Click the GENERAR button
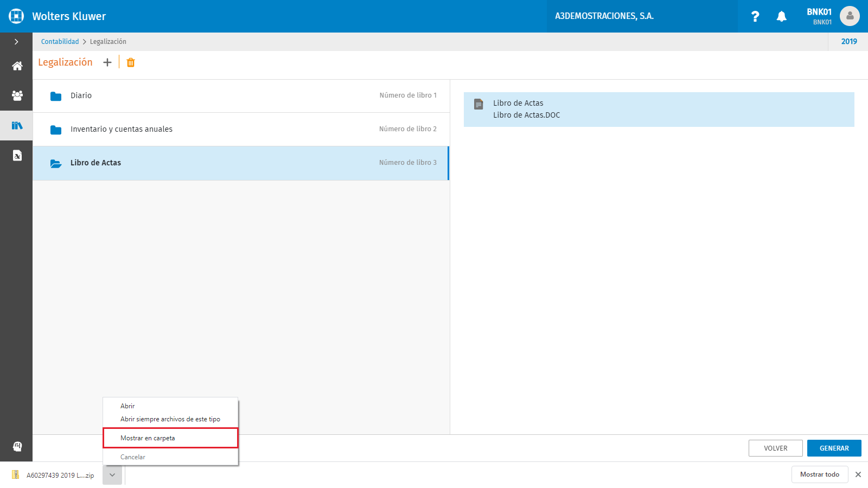868x488 pixels. tap(834, 448)
